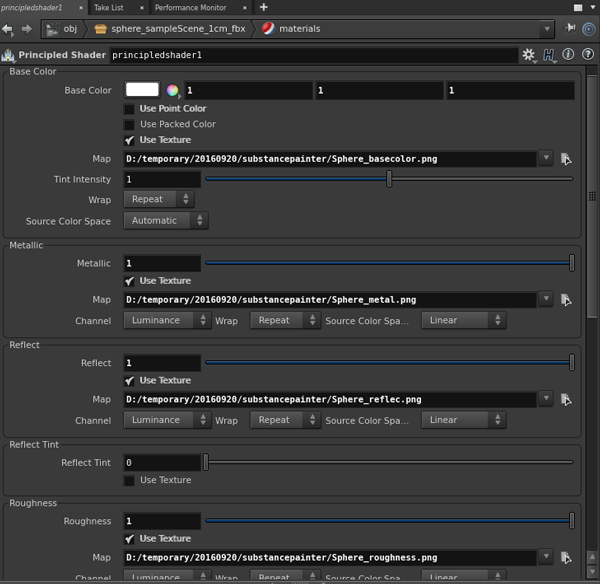Pin the parameter pane
The image size is (600, 584).
coord(570,28)
